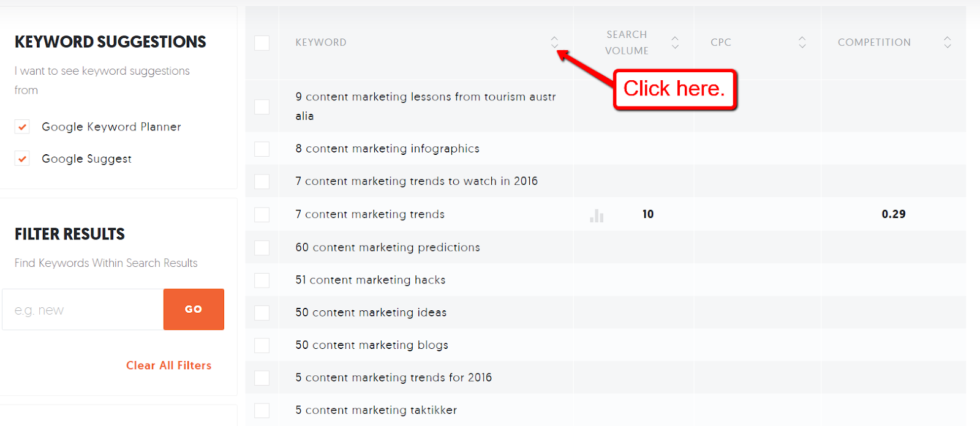This screenshot has width=980, height=426.
Task: Open keyword '8 content marketing infographics'
Action: point(387,149)
